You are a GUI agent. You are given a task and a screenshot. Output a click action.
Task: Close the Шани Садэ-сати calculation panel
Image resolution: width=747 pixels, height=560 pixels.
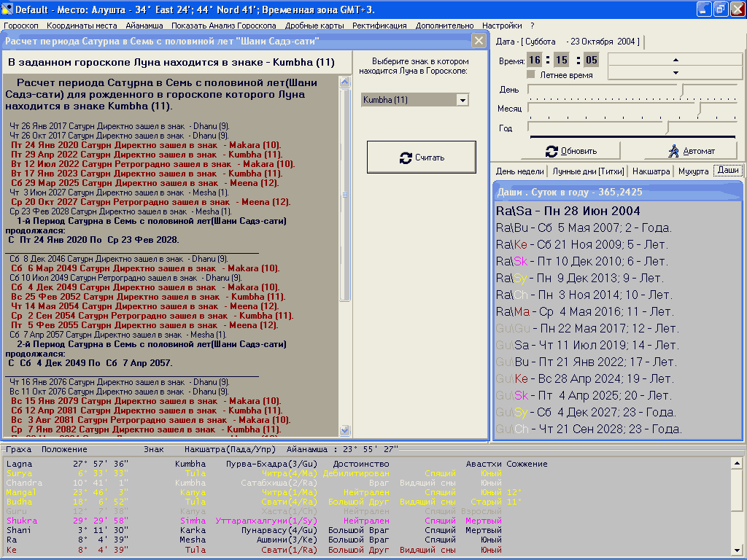pos(479,41)
